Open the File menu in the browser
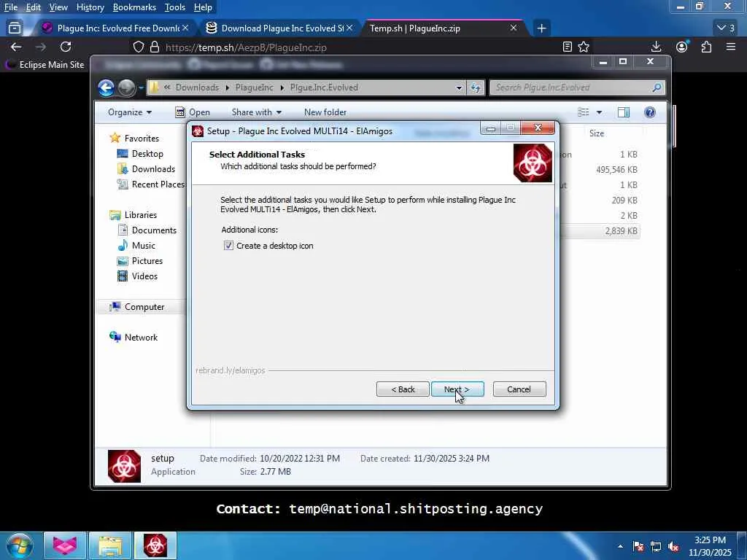747x560 pixels. (10, 7)
